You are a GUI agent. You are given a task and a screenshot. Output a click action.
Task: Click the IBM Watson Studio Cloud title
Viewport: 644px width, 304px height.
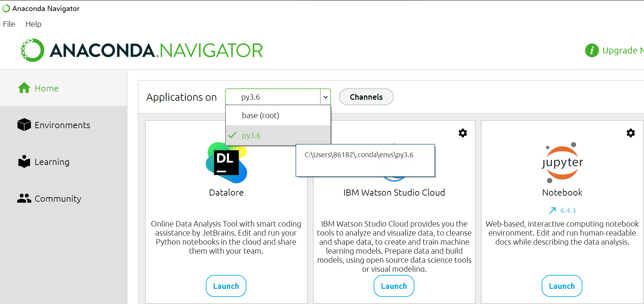(x=394, y=192)
